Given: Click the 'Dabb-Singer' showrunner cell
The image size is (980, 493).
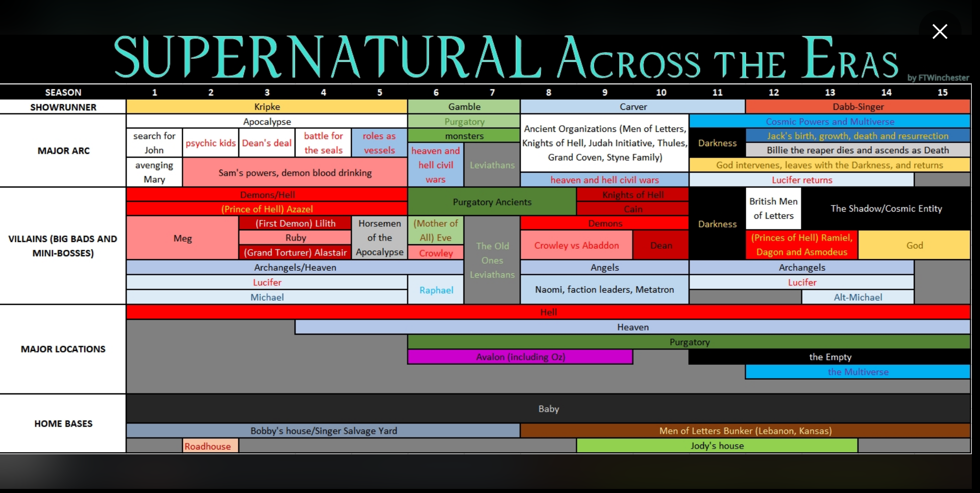Looking at the screenshot, I should pos(858,107).
